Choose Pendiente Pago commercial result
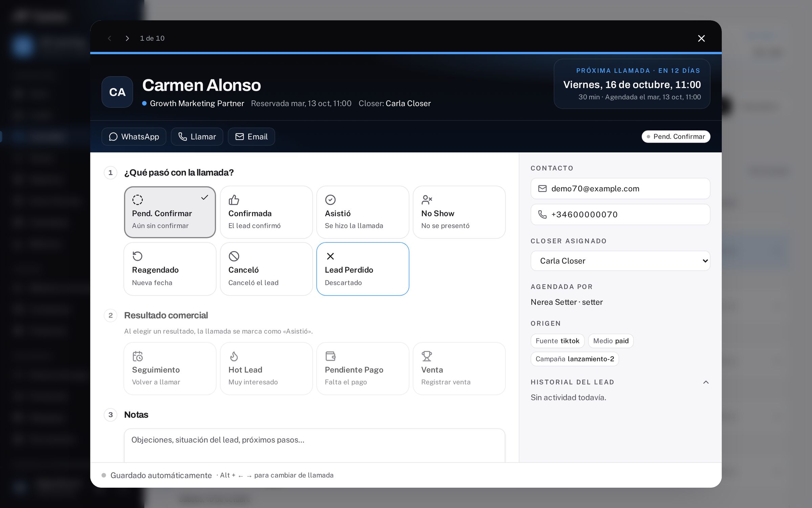The width and height of the screenshot is (812, 508). click(363, 368)
